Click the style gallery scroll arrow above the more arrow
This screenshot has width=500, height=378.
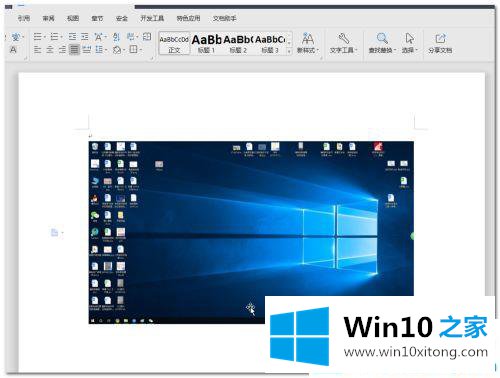pos(289,43)
